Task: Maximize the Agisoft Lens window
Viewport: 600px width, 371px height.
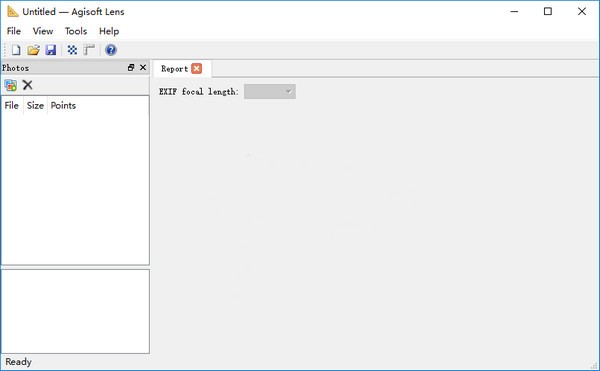Action: pyautogui.click(x=548, y=11)
